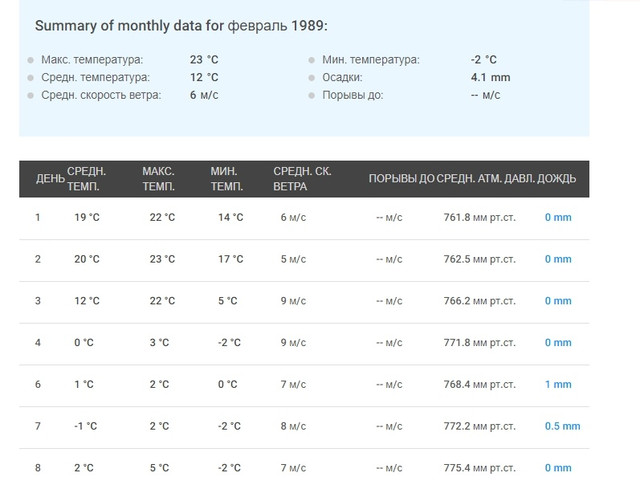
Task: Click the 'Осадки:' summary label
Action: 342,77
